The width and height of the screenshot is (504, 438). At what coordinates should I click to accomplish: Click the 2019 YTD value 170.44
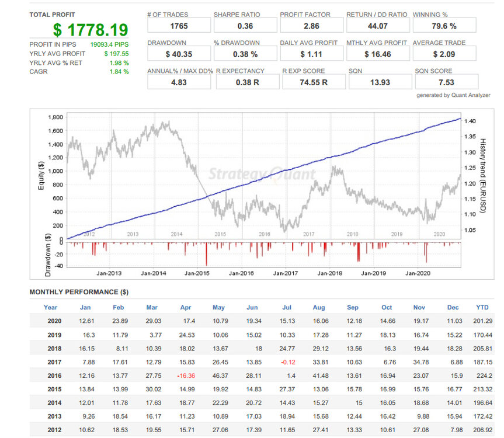[x=483, y=335]
